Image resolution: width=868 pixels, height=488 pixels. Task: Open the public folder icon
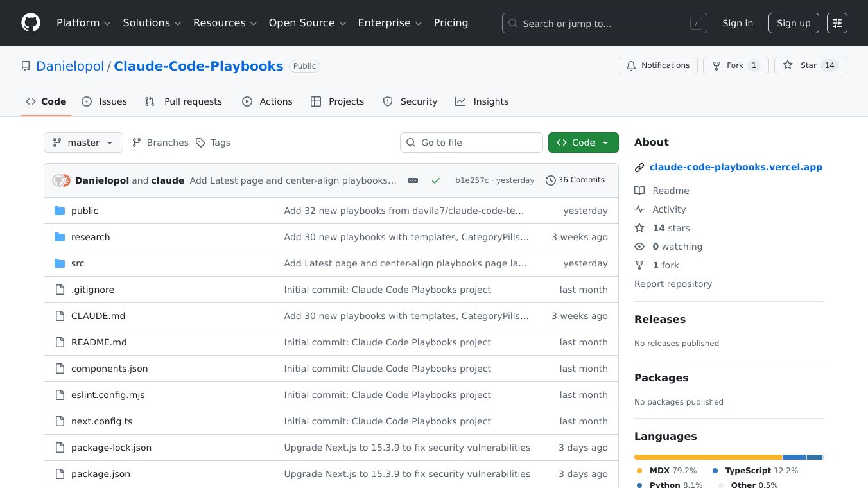tap(60, 210)
